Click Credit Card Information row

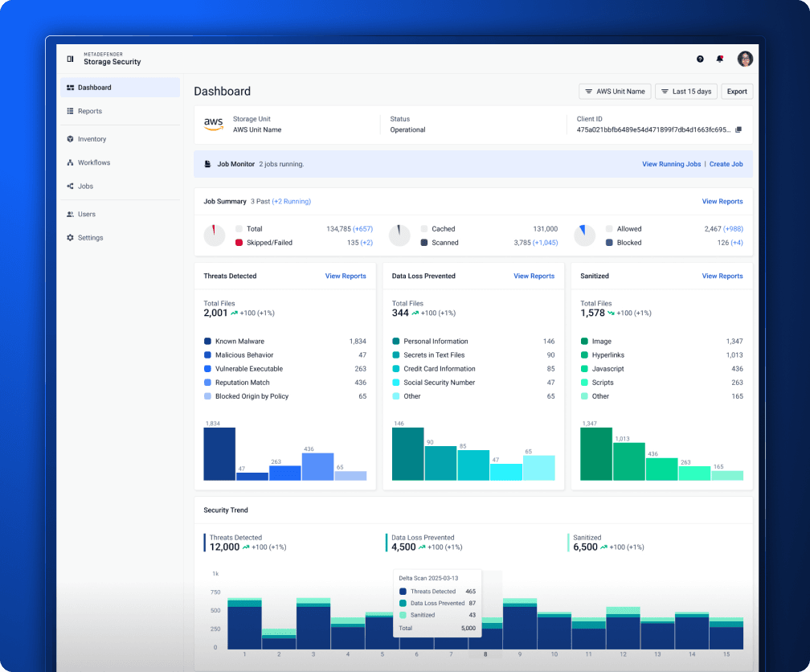pyautogui.click(x=473, y=369)
